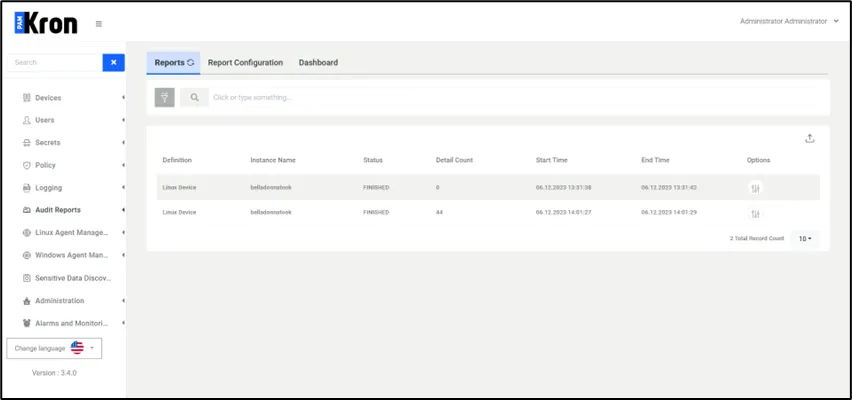Click the Version : 3.4.0 text
852x400 pixels.
pyautogui.click(x=54, y=373)
